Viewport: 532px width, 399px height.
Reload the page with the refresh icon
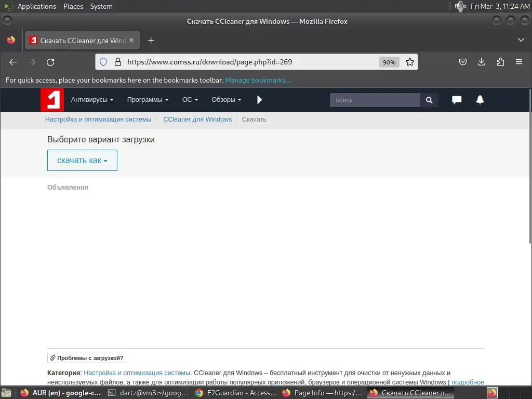pyautogui.click(x=50, y=62)
